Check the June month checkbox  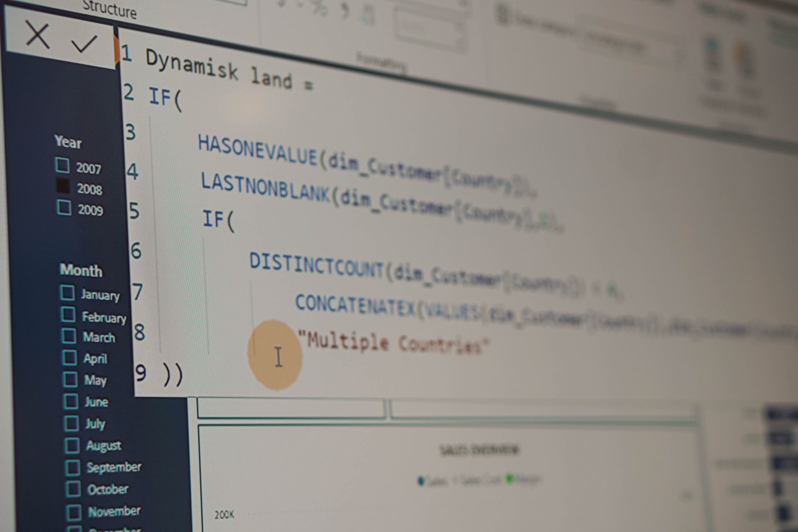[x=71, y=401]
